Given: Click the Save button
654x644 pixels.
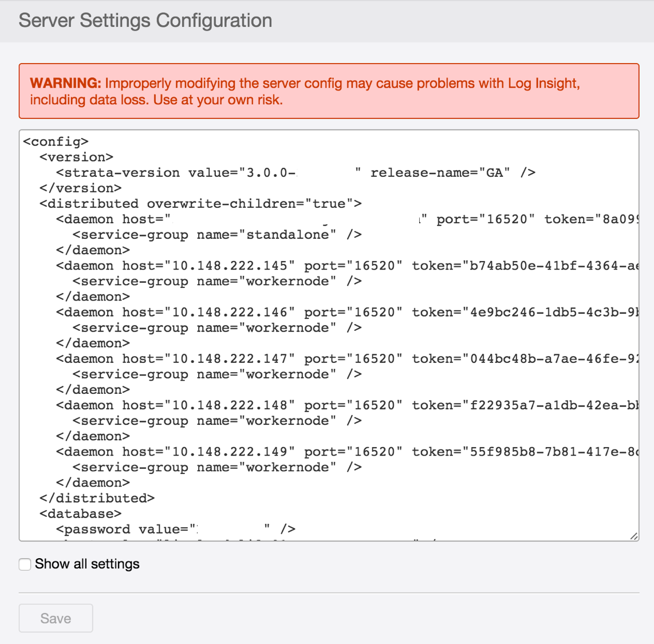Looking at the screenshot, I should (56, 618).
